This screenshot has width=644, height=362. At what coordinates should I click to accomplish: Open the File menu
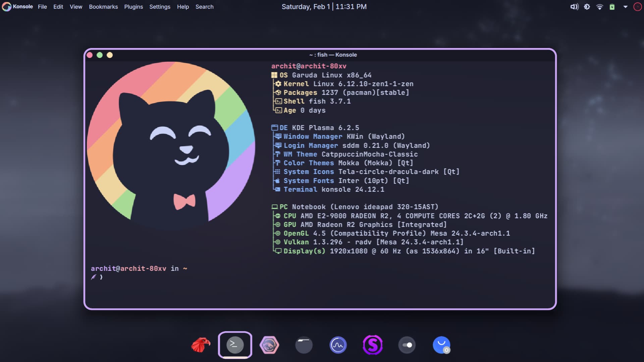[x=42, y=7]
